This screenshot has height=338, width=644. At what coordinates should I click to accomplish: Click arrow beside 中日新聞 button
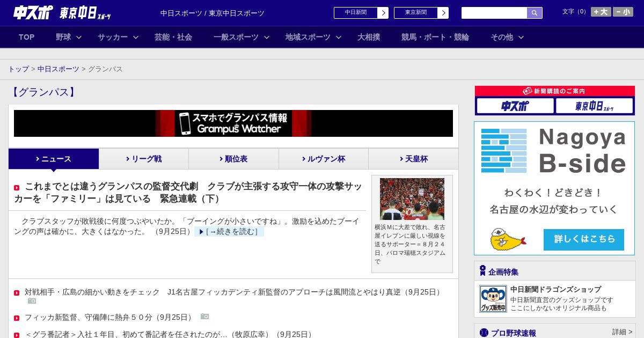click(383, 13)
